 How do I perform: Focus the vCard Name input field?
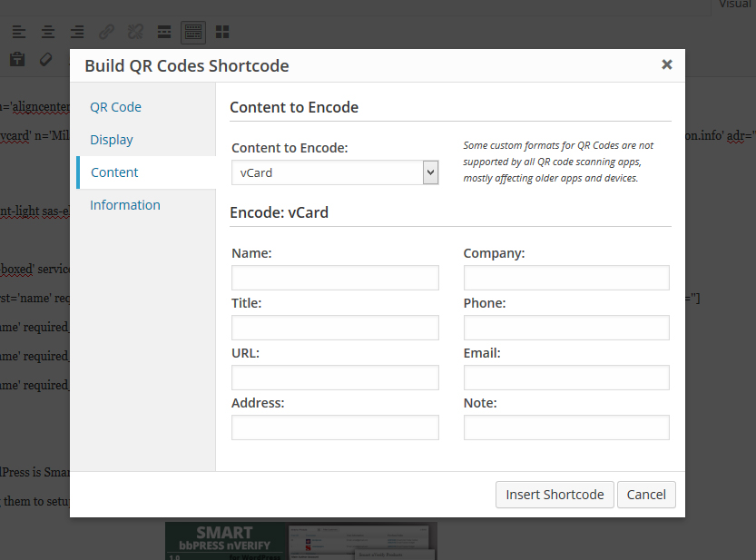335,278
